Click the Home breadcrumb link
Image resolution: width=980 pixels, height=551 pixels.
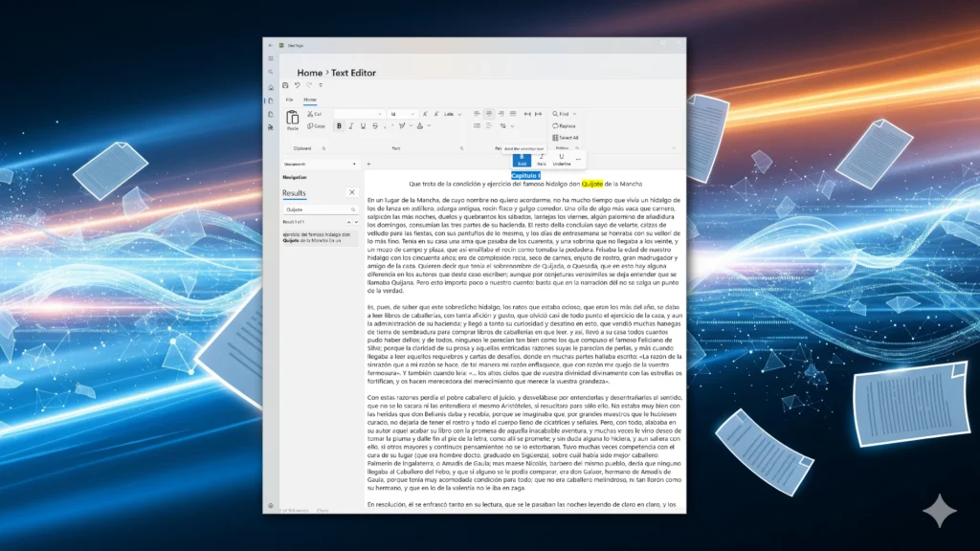[309, 73]
